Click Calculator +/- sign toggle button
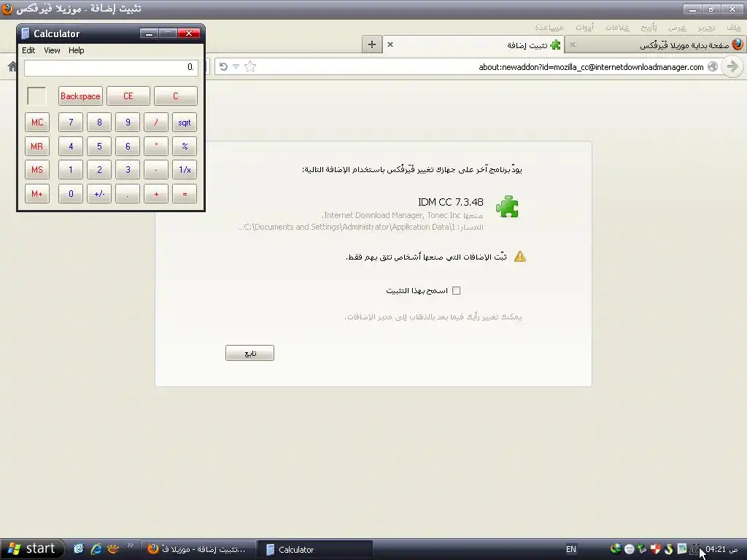 tap(99, 194)
